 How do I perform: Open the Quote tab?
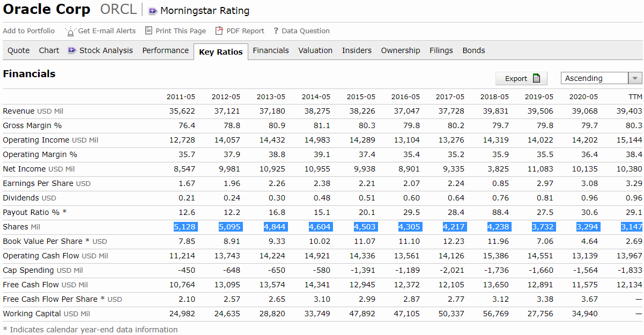click(19, 50)
